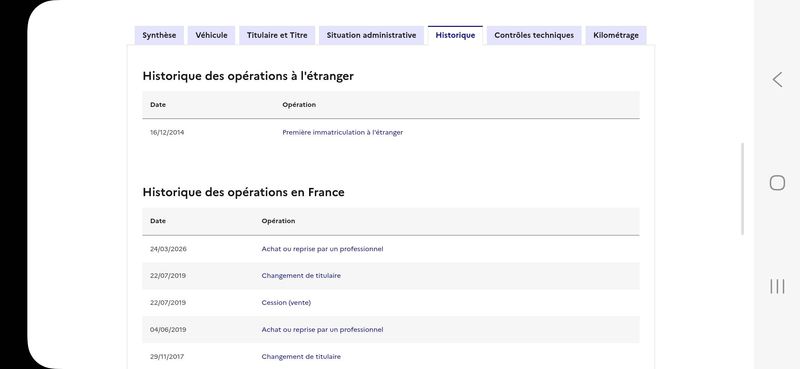This screenshot has width=800, height=369.
Task: Click the Opération header in the France table
Action: click(x=278, y=221)
